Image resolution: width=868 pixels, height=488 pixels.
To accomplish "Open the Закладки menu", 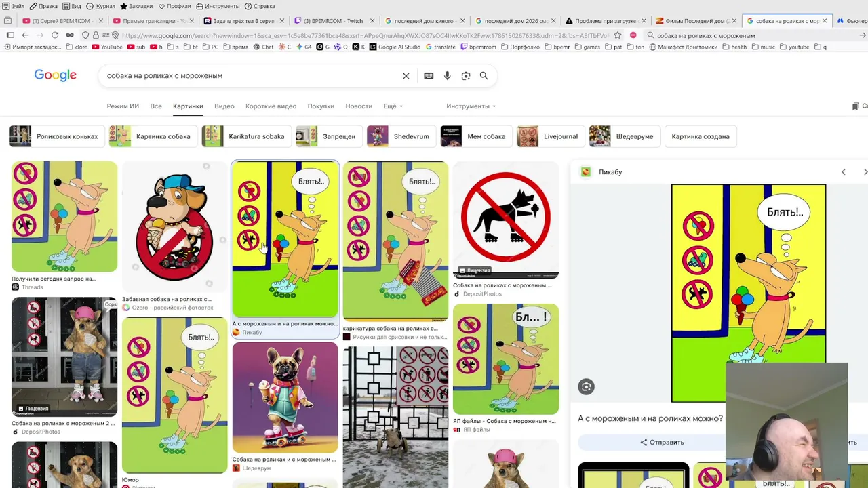I will tap(136, 6).
